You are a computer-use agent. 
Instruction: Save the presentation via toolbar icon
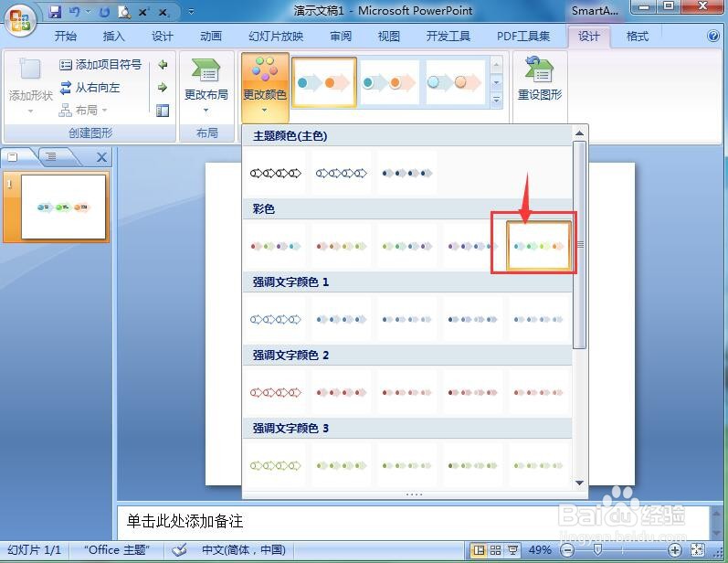click(55, 12)
